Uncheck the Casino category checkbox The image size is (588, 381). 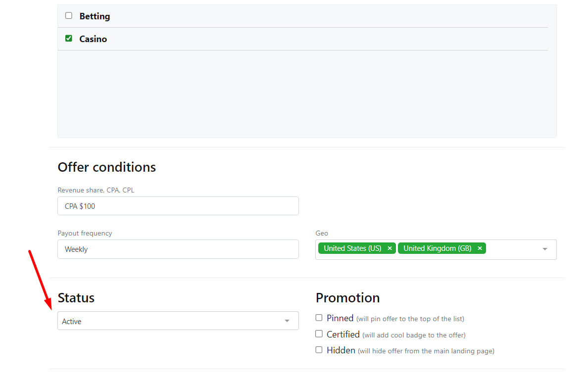coord(69,38)
